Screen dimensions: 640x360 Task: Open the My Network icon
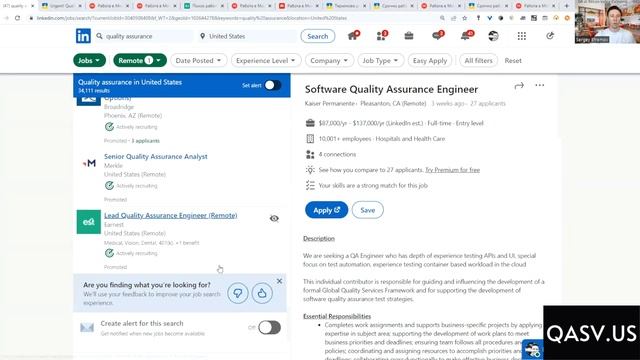[382, 36]
